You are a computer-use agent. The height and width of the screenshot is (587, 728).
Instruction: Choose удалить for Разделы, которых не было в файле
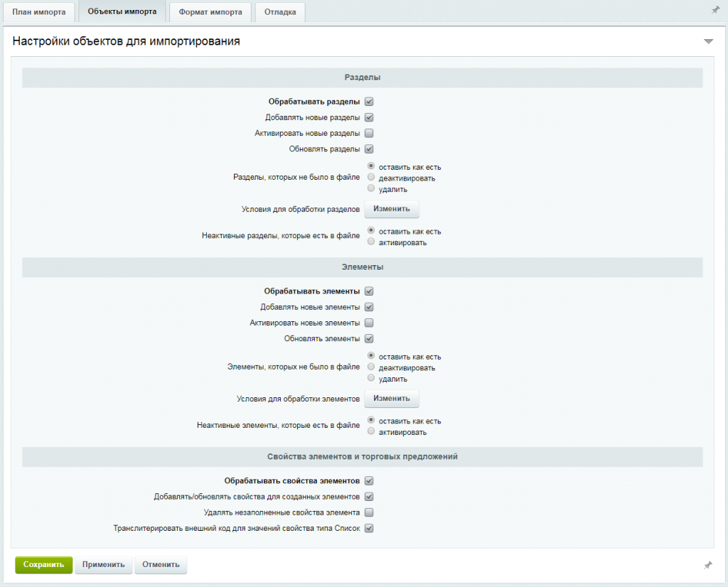pos(371,188)
